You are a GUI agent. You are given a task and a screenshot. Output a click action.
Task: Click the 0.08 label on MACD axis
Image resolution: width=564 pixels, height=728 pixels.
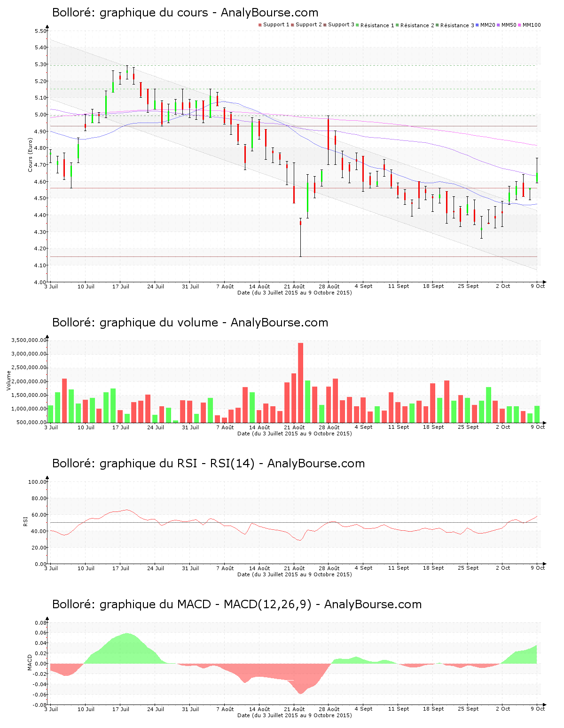(40, 623)
